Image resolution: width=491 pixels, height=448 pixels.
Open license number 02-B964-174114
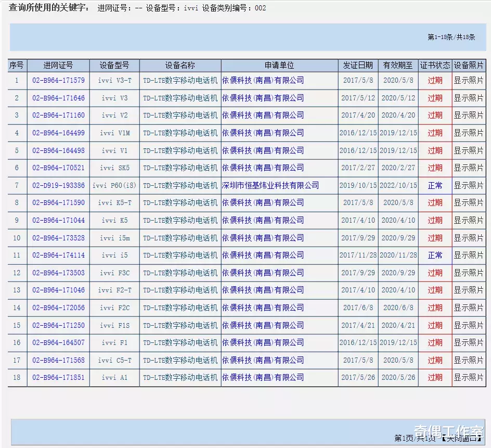[58, 255]
